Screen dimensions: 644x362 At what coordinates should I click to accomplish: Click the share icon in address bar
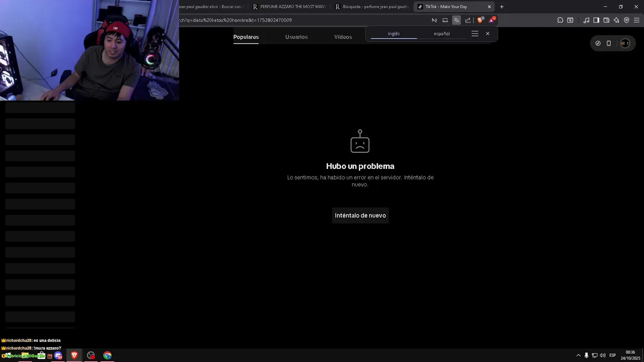[468, 20]
